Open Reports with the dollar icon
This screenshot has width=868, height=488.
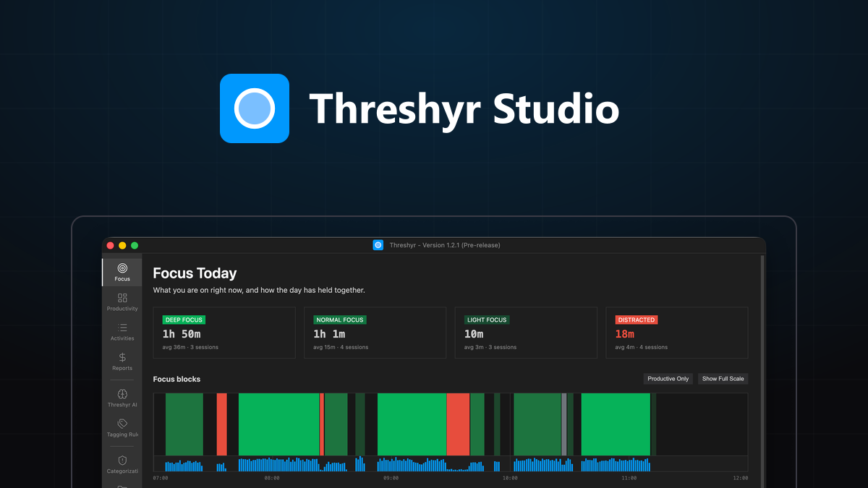tap(122, 361)
